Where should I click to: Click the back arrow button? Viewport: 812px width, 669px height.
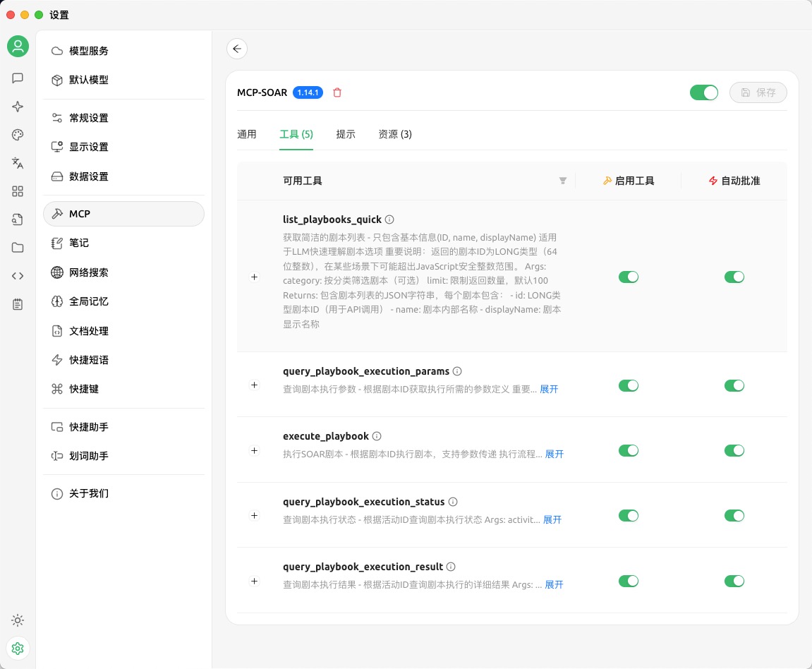237,49
